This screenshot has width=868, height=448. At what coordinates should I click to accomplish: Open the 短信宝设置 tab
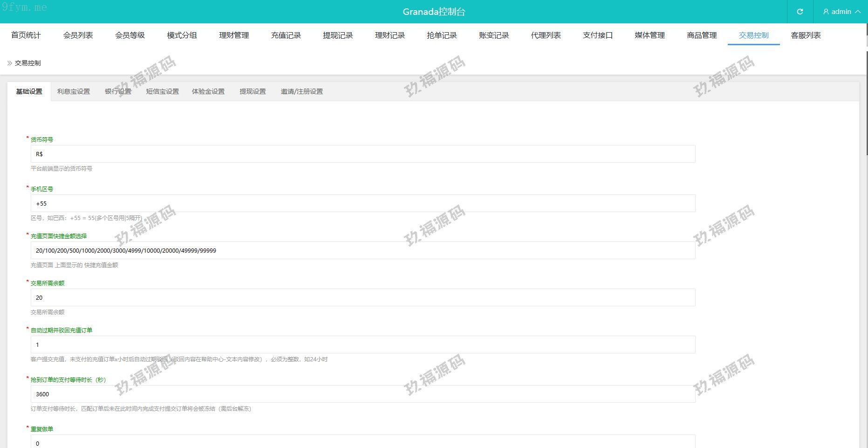(162, 92)
